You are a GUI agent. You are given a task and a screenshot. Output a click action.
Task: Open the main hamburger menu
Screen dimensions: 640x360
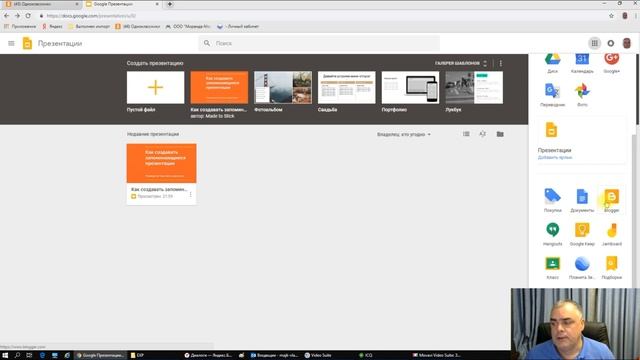tap(11, 43)
